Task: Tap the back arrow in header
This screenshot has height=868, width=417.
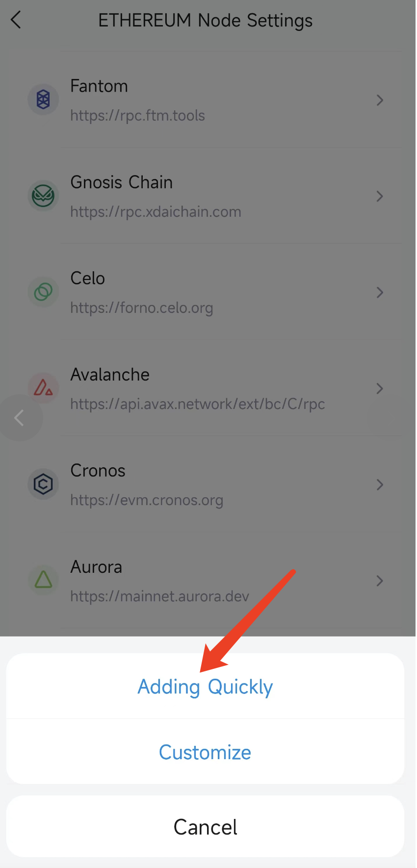Action: click(16, 20)
